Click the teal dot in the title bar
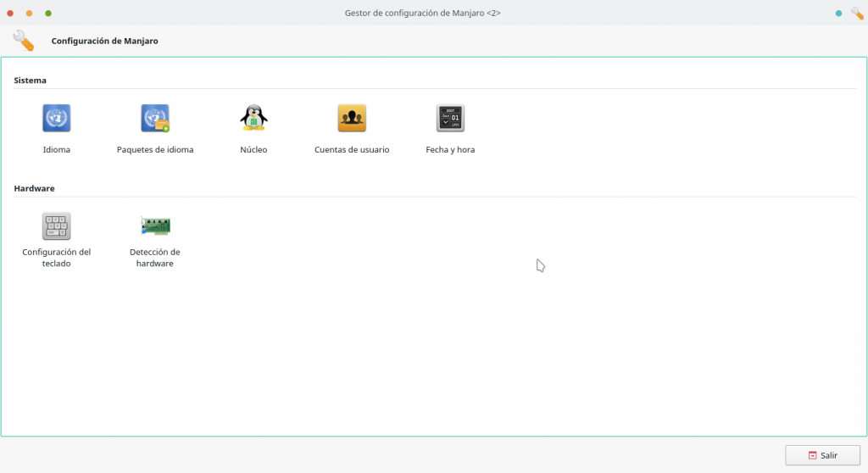Screen dimensions: 868x473 point(838,14)
